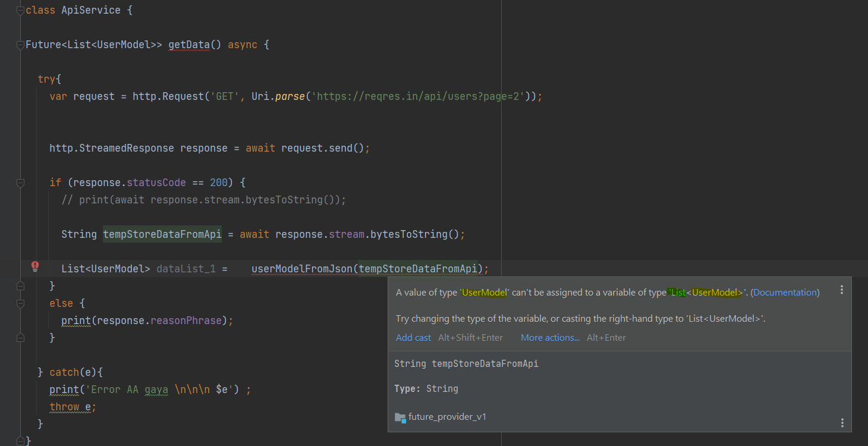The height and width of the screenshot is (446, 868).
Task: Collapse the getData method fold marker
Action: 20,44
